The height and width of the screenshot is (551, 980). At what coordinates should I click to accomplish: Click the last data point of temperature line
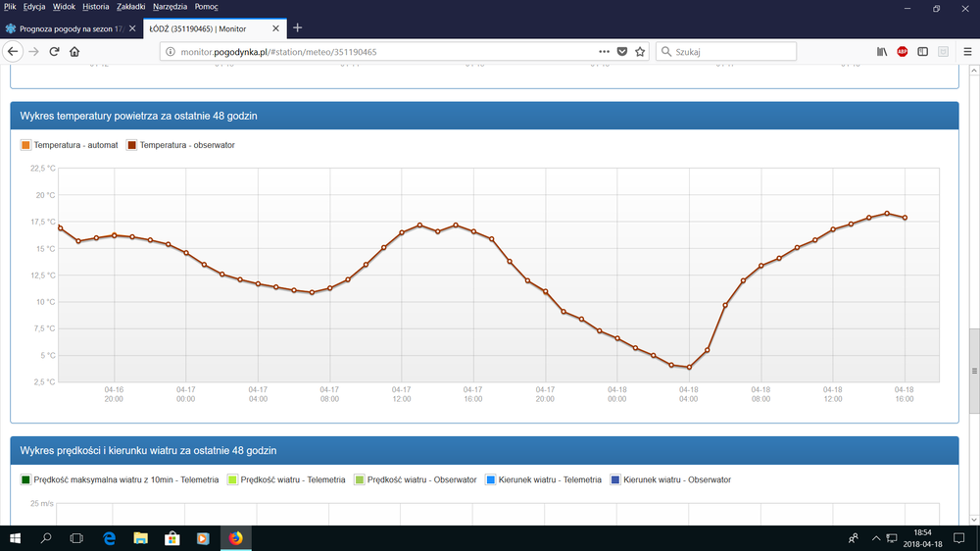coord(905,218)
